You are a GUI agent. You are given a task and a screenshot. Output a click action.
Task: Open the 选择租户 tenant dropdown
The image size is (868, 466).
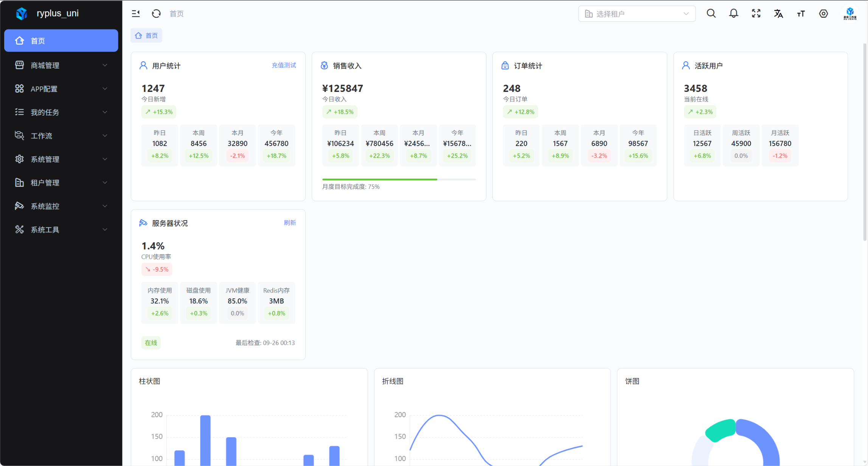637,14
